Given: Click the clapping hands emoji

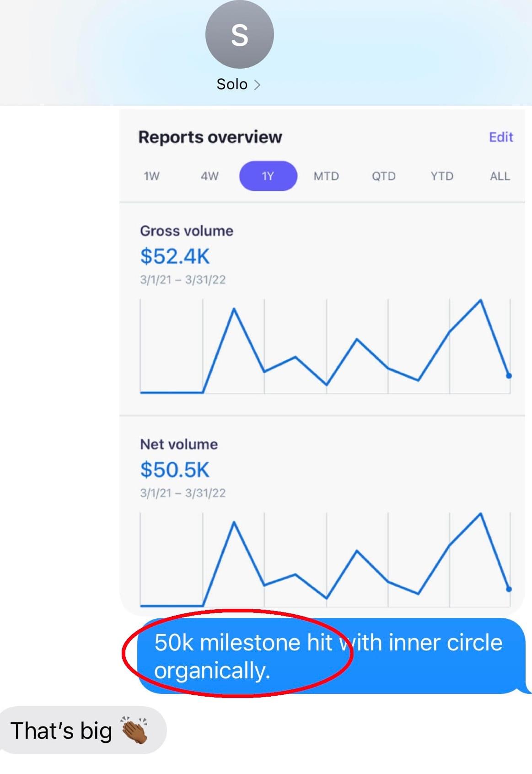Looking at the screenshot, I should pos(134,730).
